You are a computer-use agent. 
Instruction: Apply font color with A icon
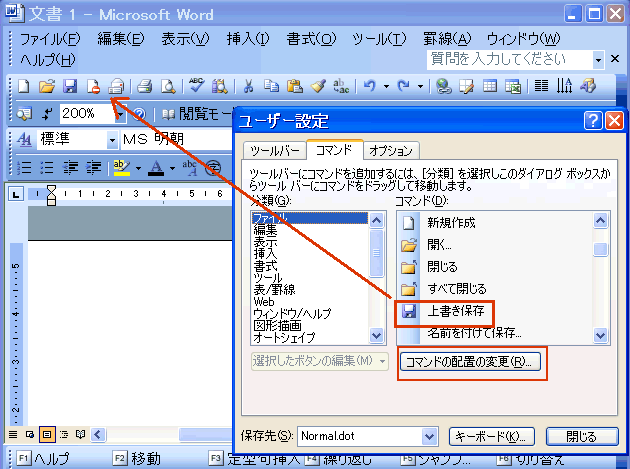(156, 167)
